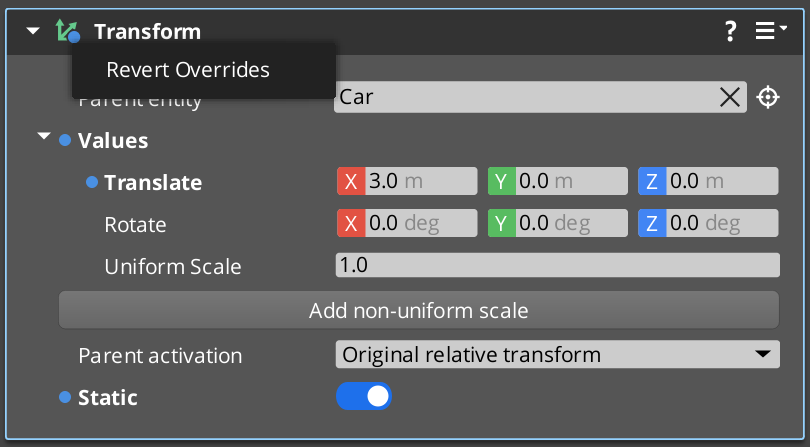Screen dimensions: 810x447
Task: Toggle the Static switch off
Action: (x=363, y=397)
